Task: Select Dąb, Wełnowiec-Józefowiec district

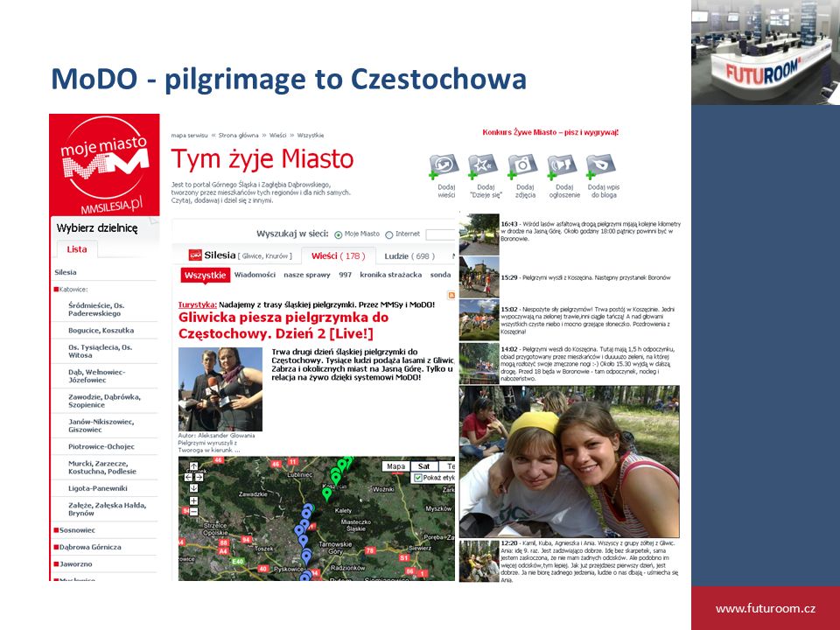Action: click(x=97, y=376)
